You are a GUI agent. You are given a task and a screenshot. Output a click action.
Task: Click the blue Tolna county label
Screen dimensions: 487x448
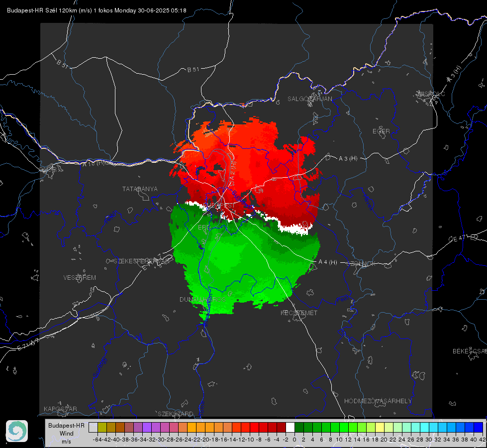(x=201, y=408)
